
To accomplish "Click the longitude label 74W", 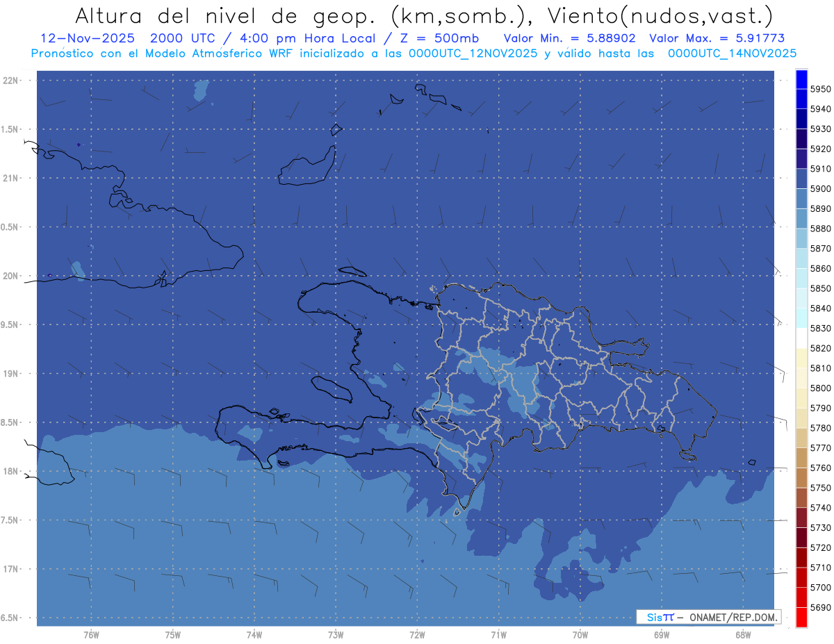I will coord(254,635).
